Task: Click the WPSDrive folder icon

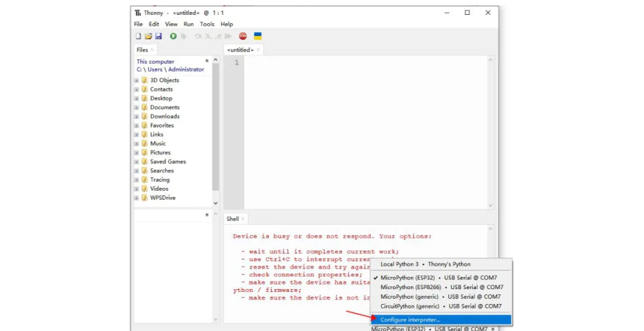Action: coord(144,198)
